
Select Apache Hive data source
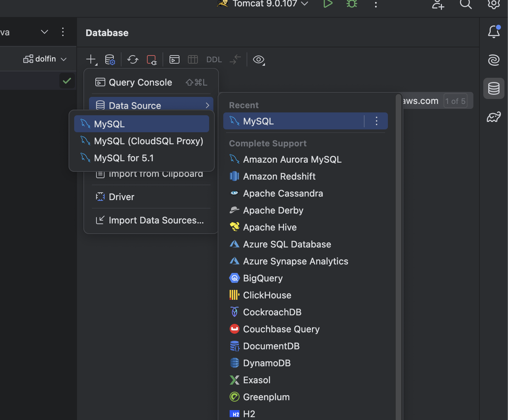[306, 227]
